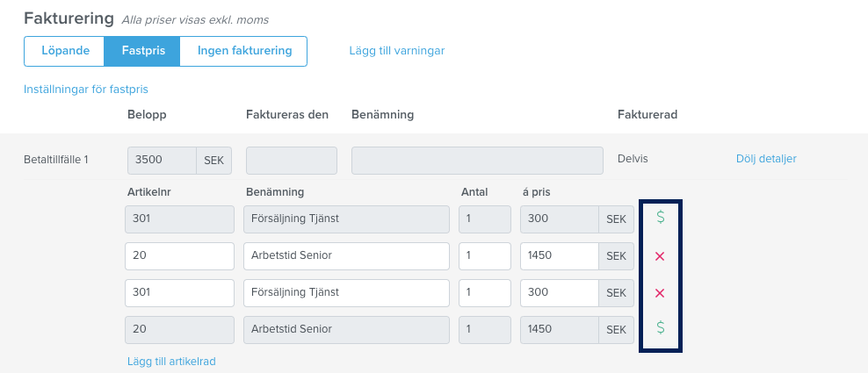Click the "Fakturerad" column header
This screenshot has width=868, height=373.
pyautogui.click(x=647, y=115)
